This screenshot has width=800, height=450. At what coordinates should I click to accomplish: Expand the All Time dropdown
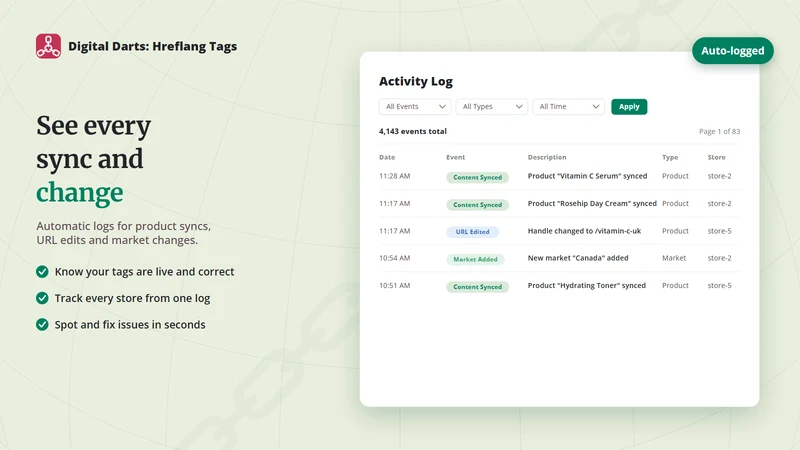click(568, 107)
